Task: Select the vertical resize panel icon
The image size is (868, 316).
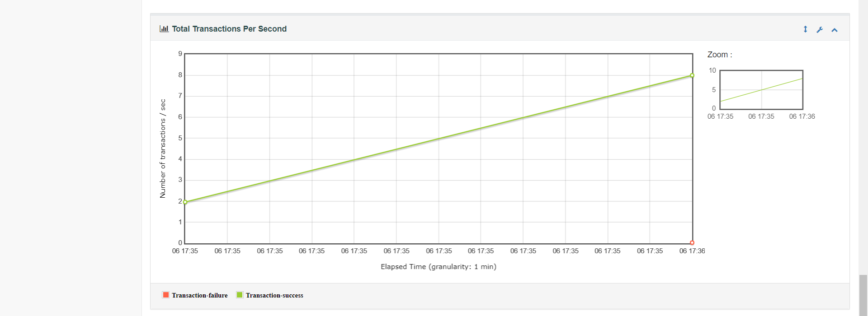Action: pyautogui.click(x=805, y=29)
